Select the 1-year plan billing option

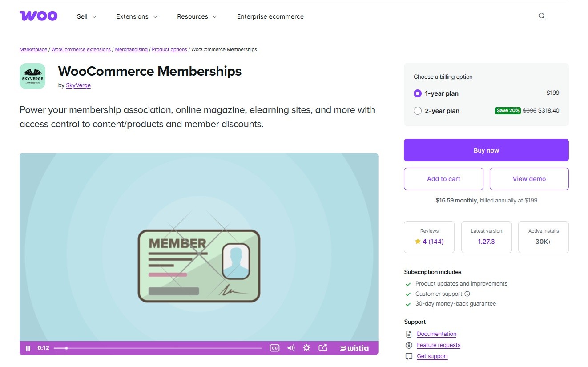point(417,93)
